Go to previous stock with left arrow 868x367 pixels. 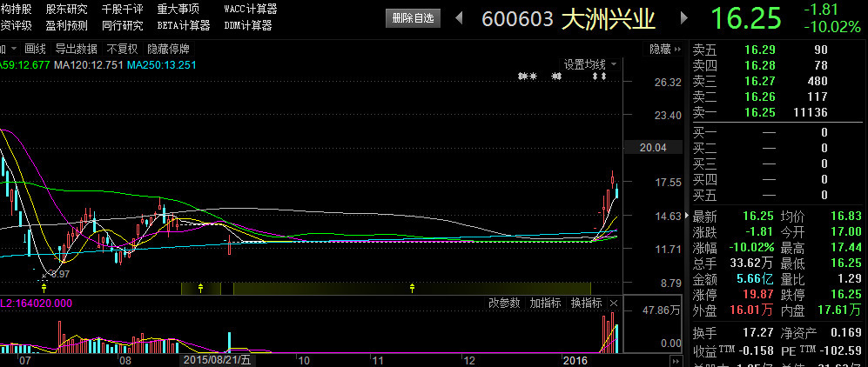tap(461, 18)
